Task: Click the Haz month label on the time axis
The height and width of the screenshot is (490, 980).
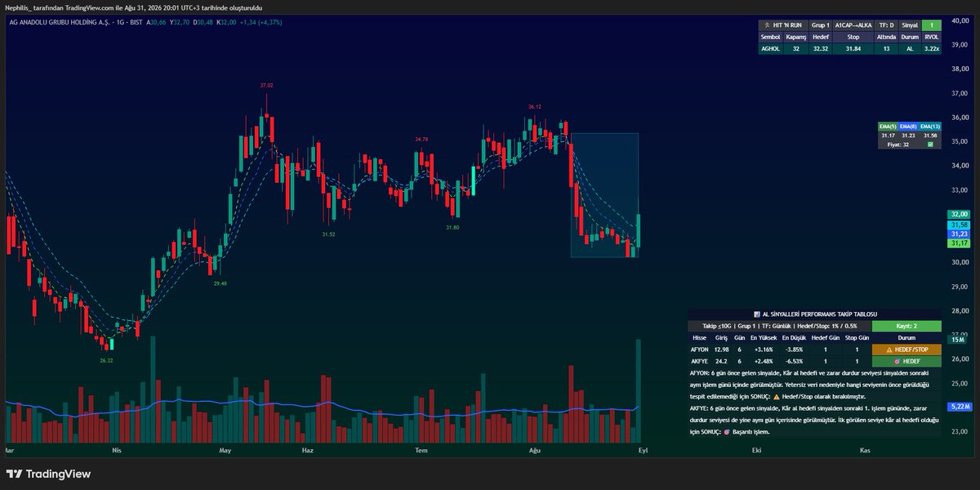Action: (308, 450)
